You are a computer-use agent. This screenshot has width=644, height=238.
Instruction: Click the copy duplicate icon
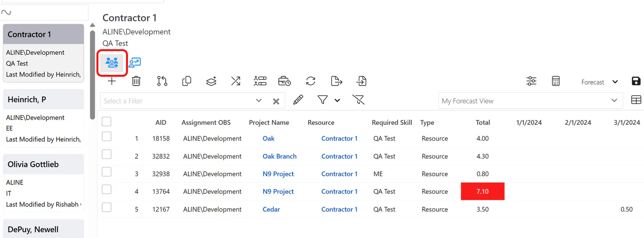[x=187, y=81]
